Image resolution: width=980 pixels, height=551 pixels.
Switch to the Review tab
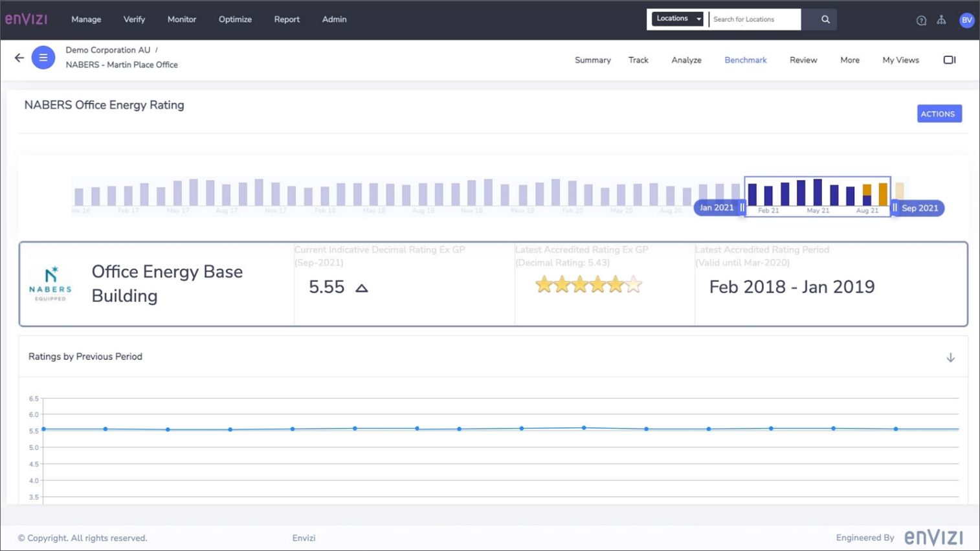point(803,60)
